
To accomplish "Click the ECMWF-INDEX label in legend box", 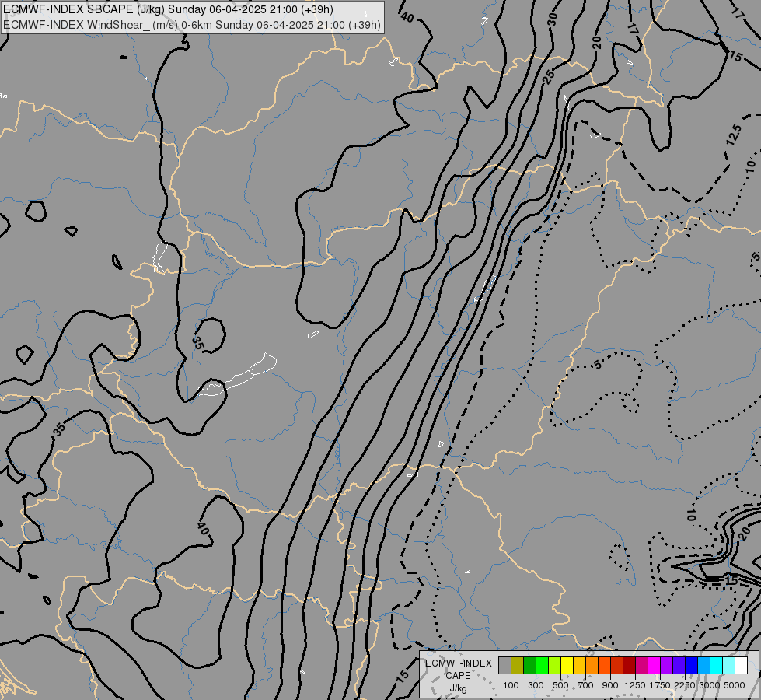I will point(458,663).
